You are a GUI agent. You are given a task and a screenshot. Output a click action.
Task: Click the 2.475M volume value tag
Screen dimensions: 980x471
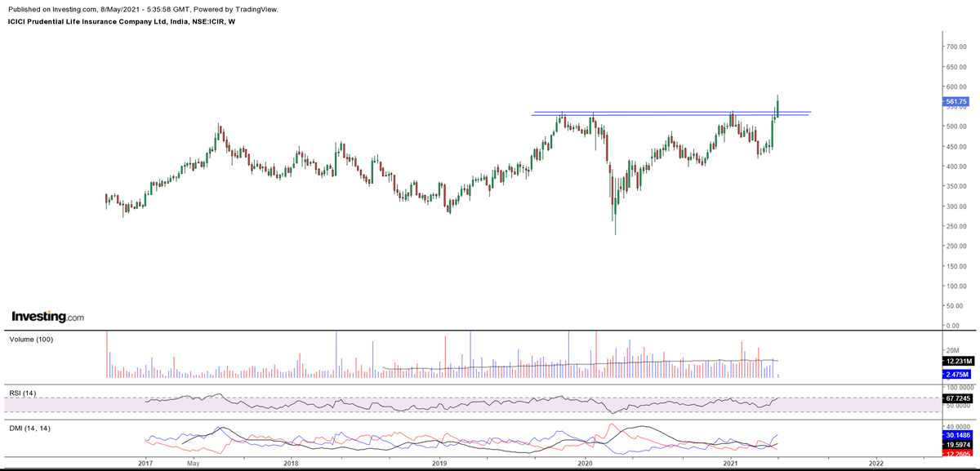(956, 373)
